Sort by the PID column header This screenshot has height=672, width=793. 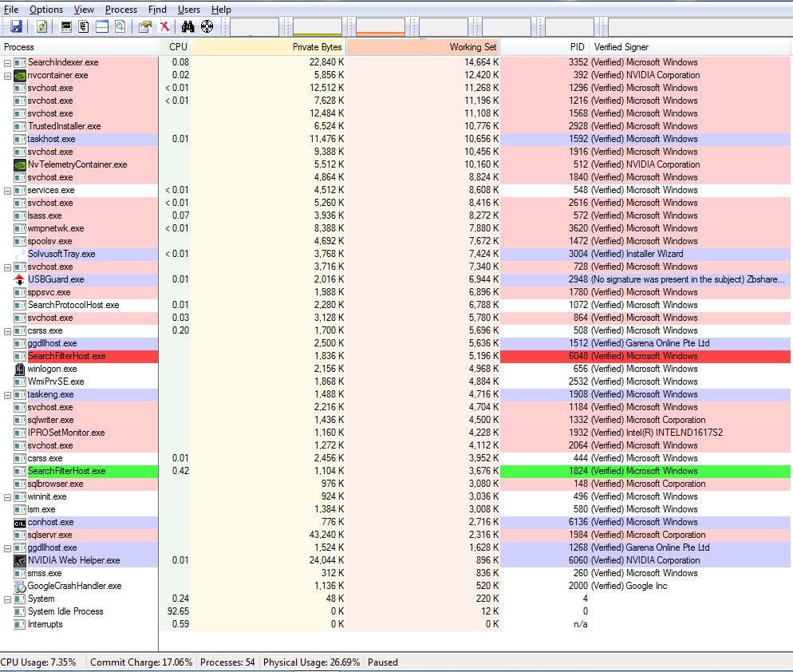click(544, 47)
